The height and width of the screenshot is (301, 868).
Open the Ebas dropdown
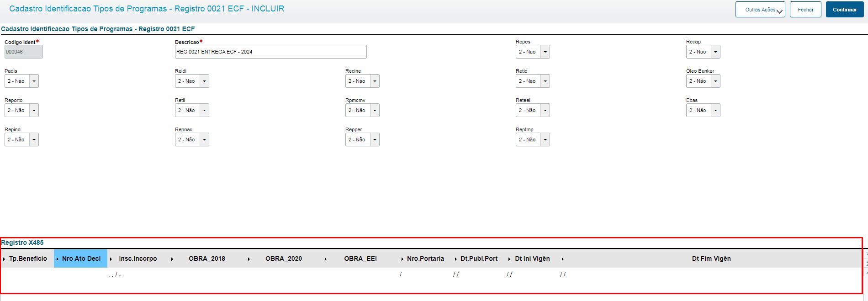click(703, 110)
